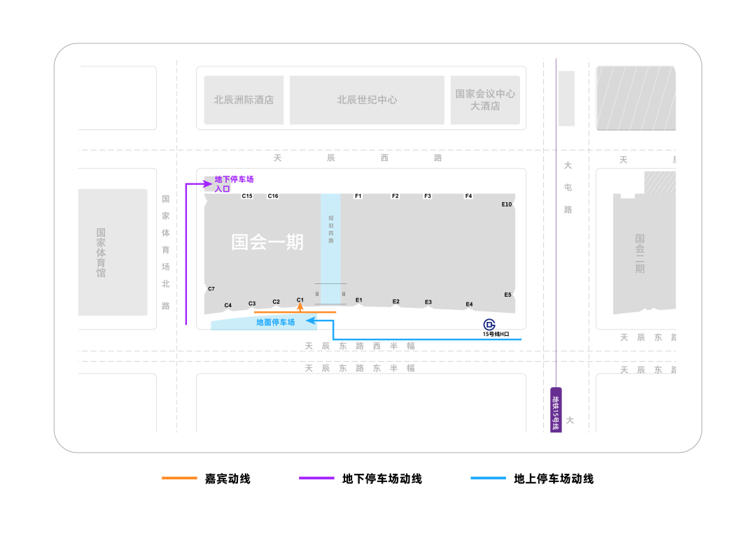The width and height of the screenshot is (756, 543).
Task: Select the 嘉宾动线 legend label
Action: (227, 479)
